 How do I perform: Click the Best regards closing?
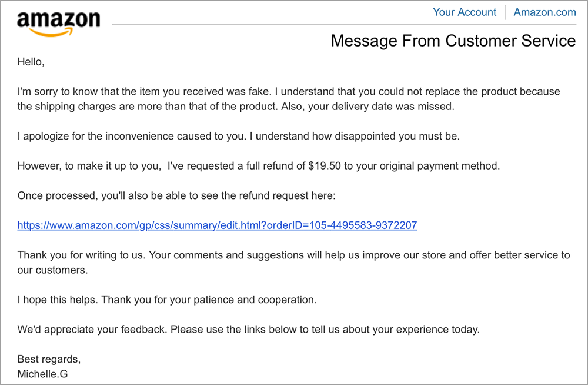coord(49,359)
